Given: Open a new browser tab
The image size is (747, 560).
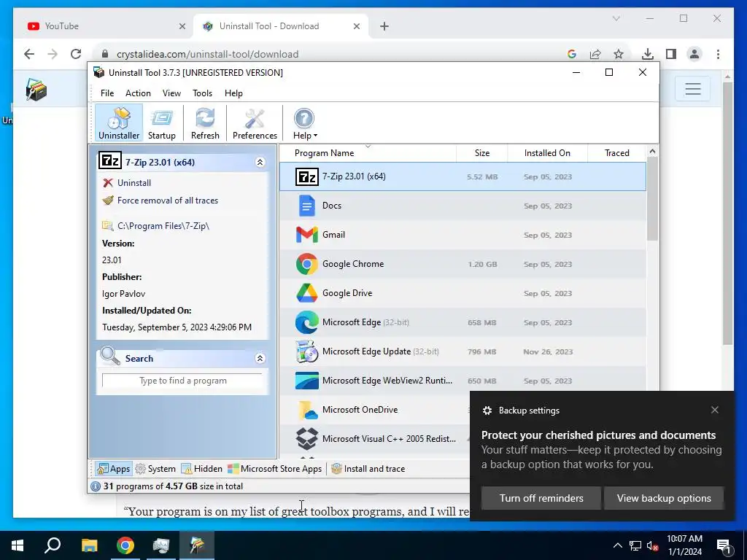Looking at the screenshot, I should coord(384,27).
